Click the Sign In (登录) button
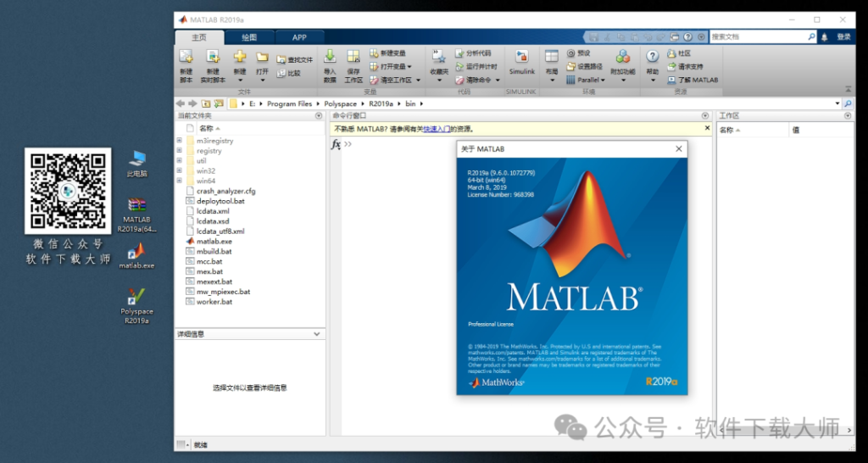Screen dimensions: 868x463 [843, 36]
